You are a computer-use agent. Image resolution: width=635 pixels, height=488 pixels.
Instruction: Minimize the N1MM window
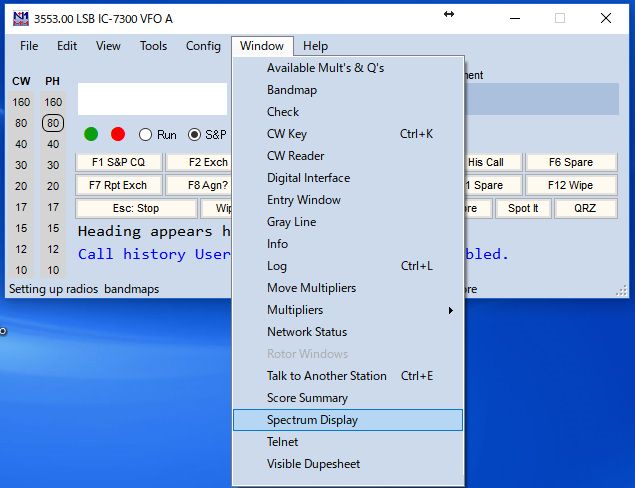pyautogui.click(x=515, y=18)
